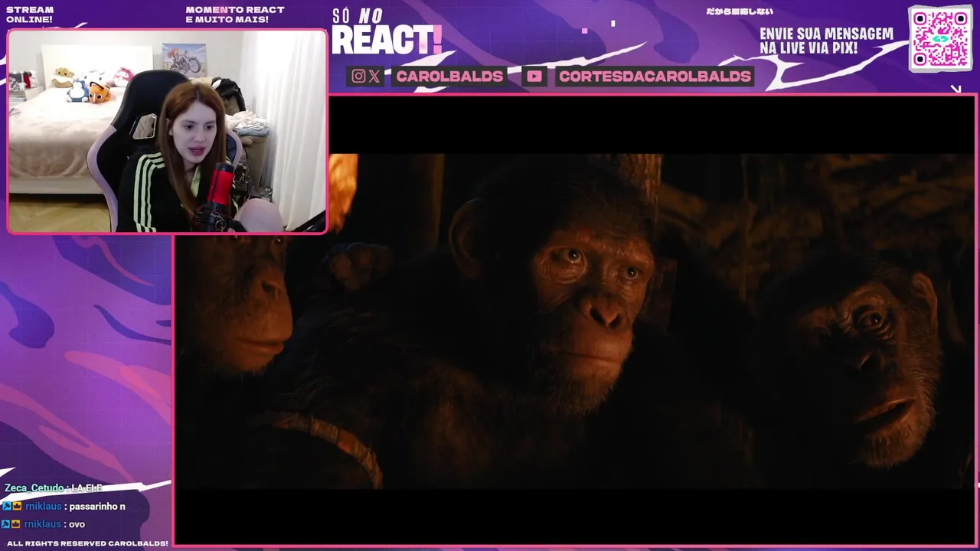
Task: Click the 'MOMENTO REACT E MUITO MAIS!' text
Action: [x=235, y=15]
